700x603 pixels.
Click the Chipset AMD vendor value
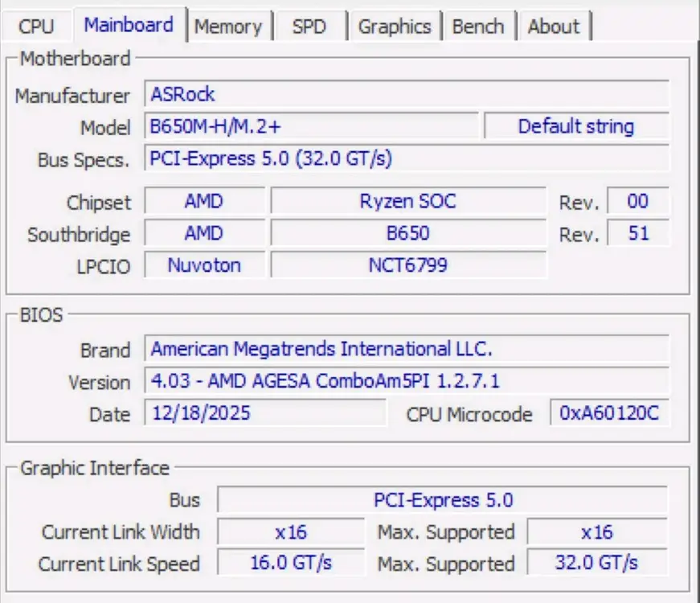click(x=204, y=201)
